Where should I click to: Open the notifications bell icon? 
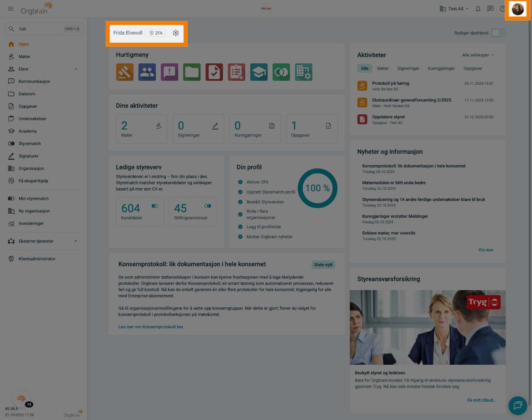(478, 9)
